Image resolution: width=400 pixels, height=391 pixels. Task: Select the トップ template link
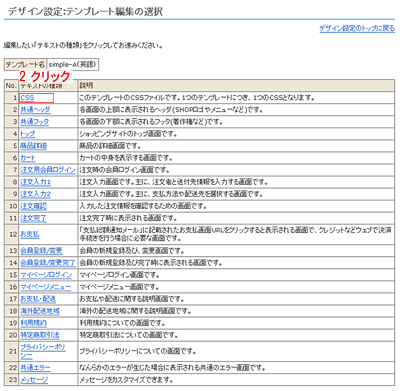pyautogui.click(x=28, y=134)
